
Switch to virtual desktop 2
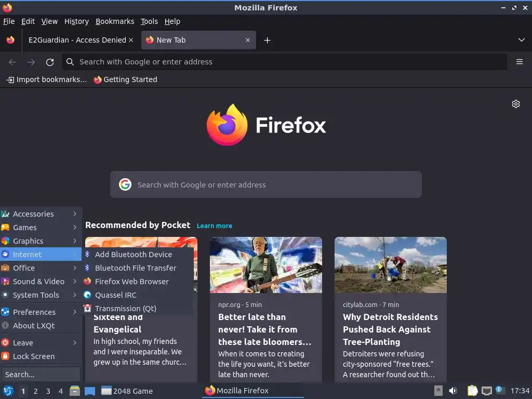[x=36, y=391]
